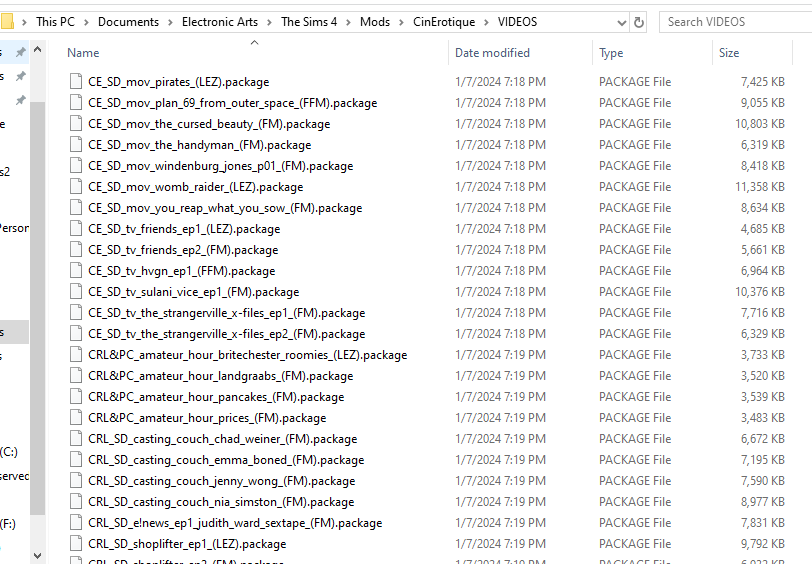Click the file icon of e!news_ep1_judith_ward_sextape package
The image size is (812, 572).
pyautogui.click(x=76, y=522)
